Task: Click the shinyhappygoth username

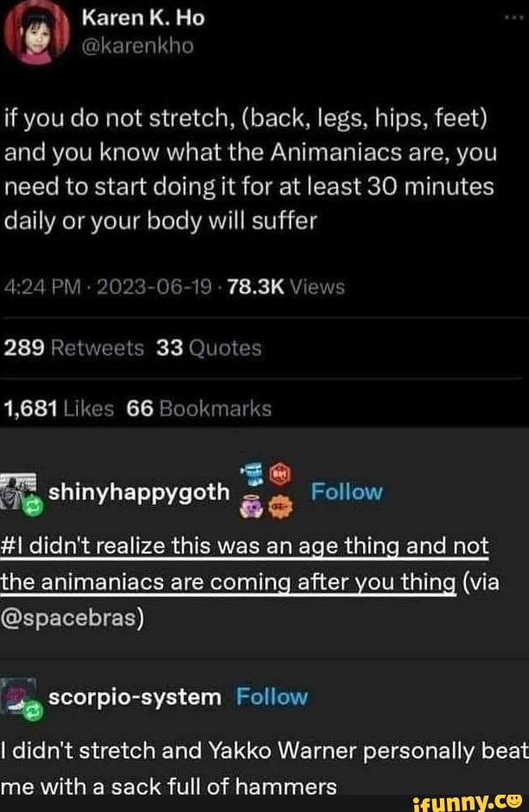Action: point(139,492)
